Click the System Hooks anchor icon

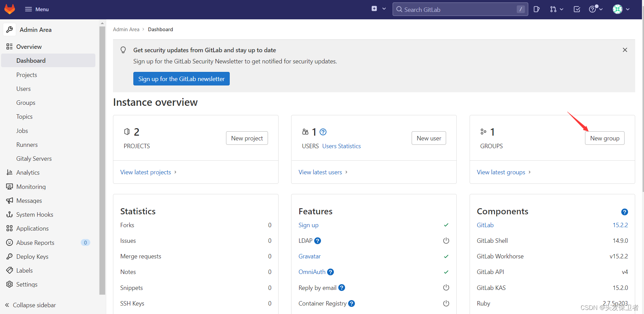(x=10, y=214)
